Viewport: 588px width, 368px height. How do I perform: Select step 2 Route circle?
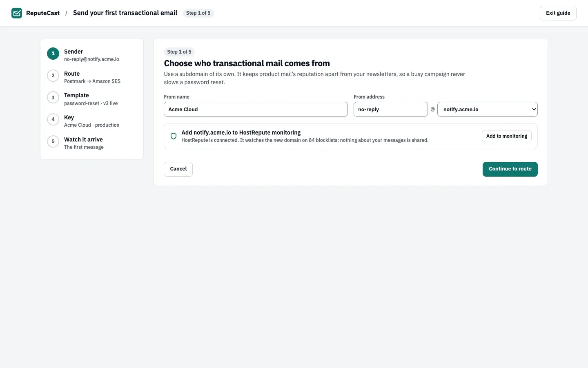pyautogui.click(x=53, y=76)
